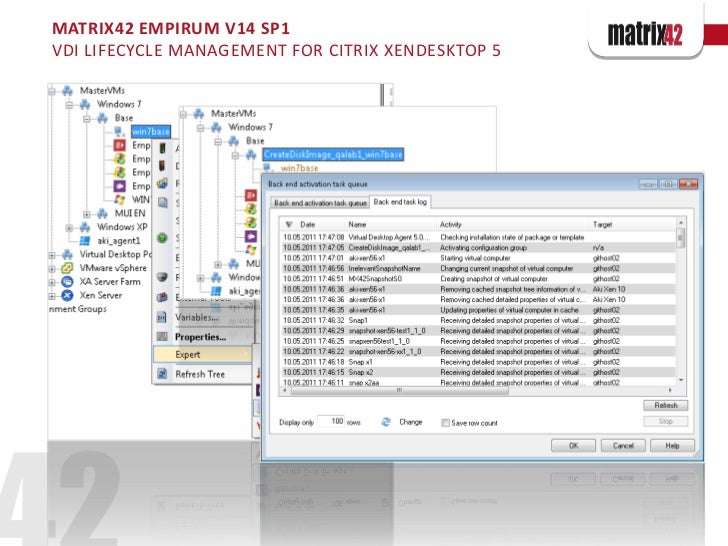Image resolution: width=728 pixels, height=546 pixels.
Task: Select the Back end task log tab
Action: 400,202
